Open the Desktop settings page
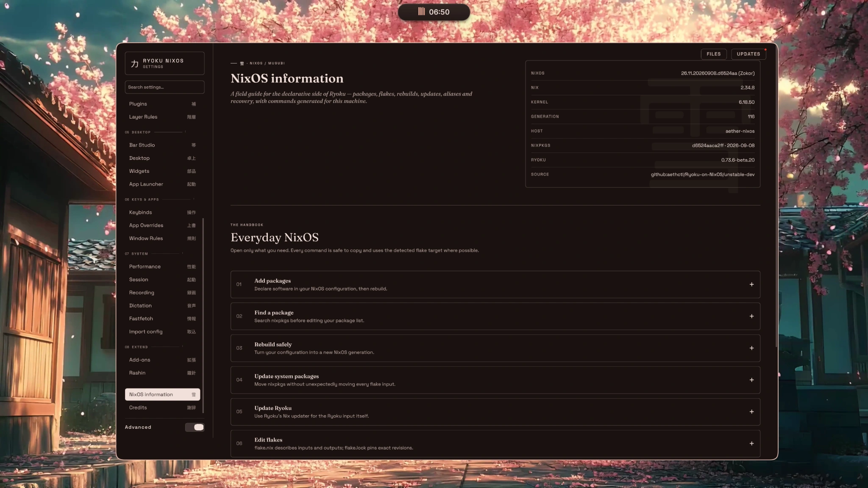868x488 pixels. pyautogui.click(x=162, y=158)
